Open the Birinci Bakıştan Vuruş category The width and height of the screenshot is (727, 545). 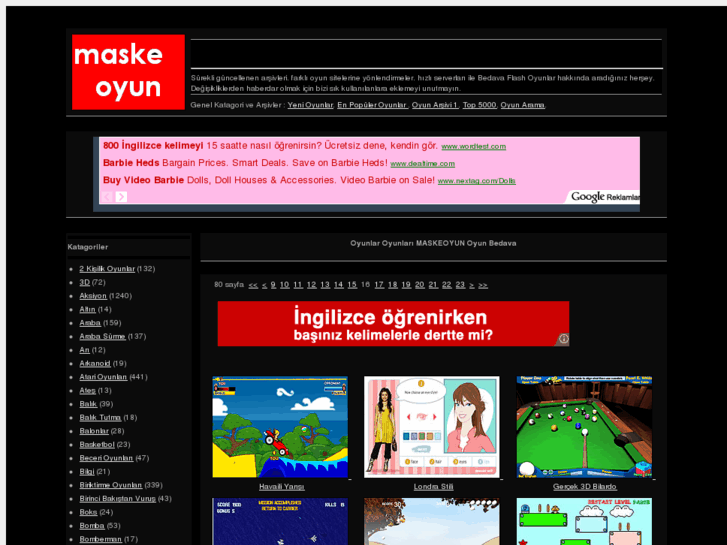click(x=117, y=499)
